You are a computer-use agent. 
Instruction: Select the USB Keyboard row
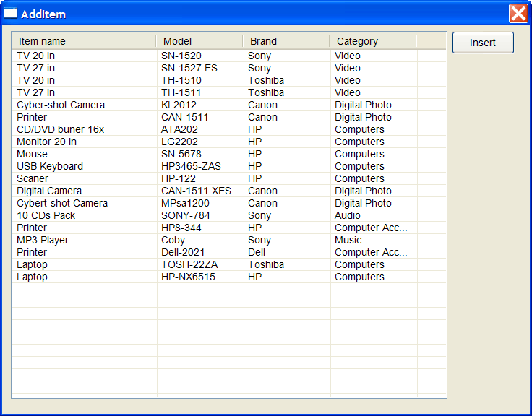(x=229, y=166)
